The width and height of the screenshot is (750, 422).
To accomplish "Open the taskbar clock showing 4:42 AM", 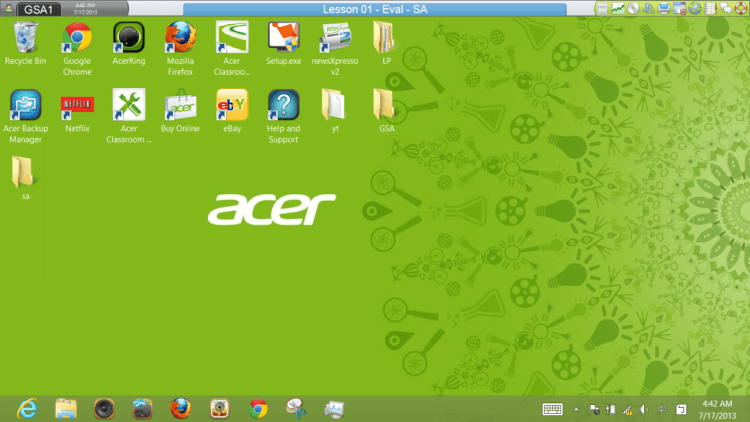I will coord(717,410).
